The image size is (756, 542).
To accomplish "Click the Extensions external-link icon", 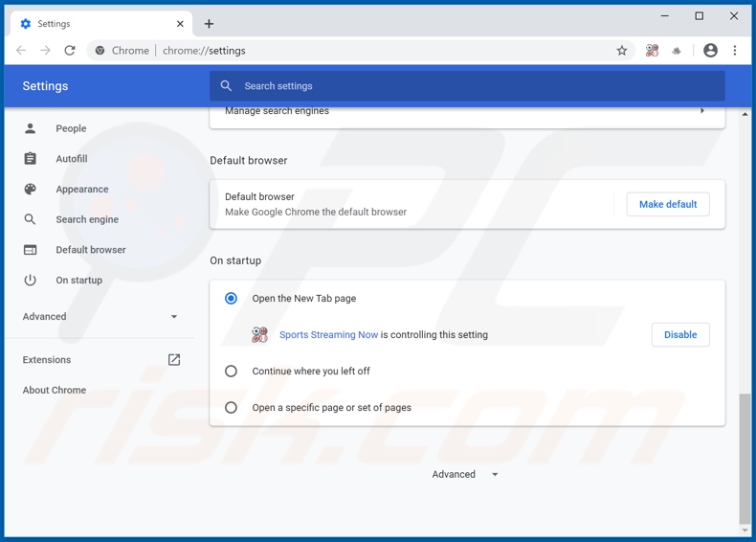I will [x=174, y=359].
